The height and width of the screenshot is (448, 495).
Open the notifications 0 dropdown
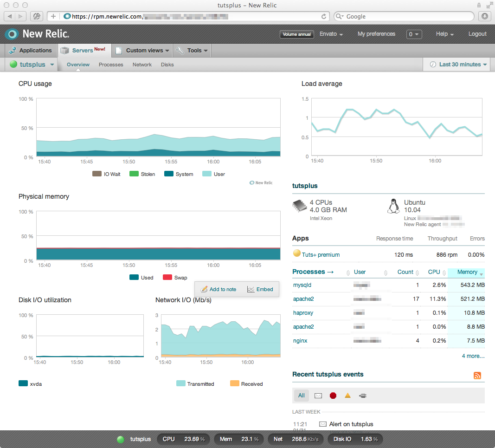pyautogui.click(x=414, y=34)
